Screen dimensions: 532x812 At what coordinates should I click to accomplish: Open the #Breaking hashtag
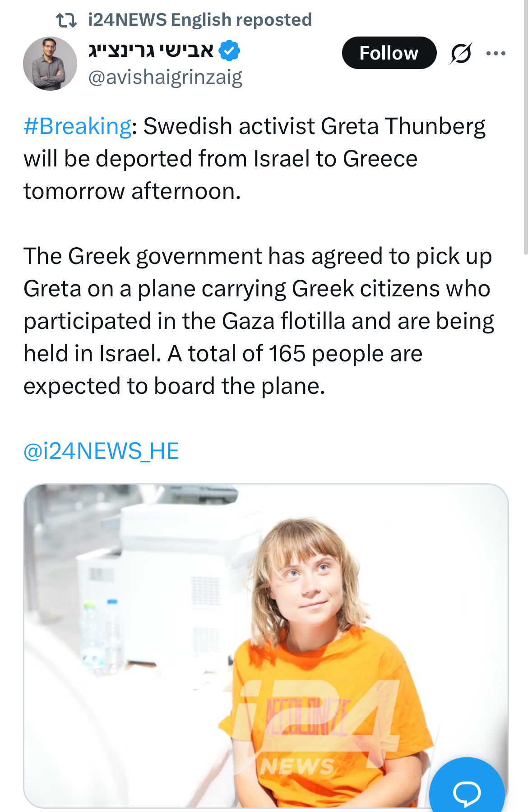(x=78, y=126)
